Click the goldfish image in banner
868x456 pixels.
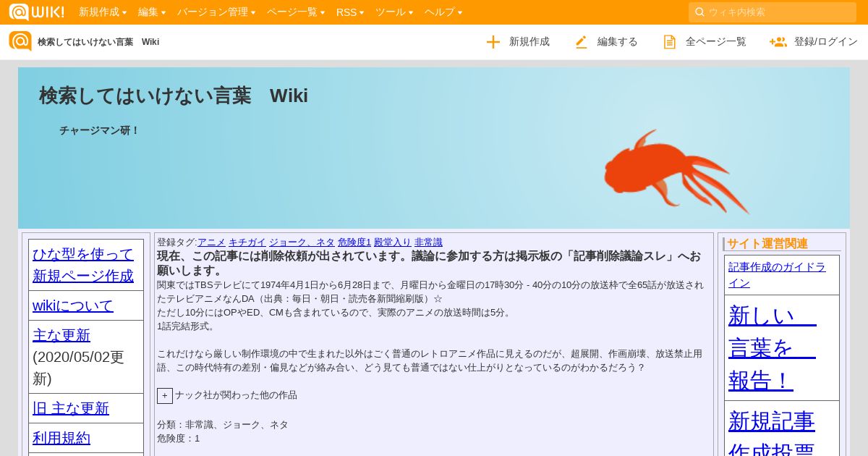676,172
